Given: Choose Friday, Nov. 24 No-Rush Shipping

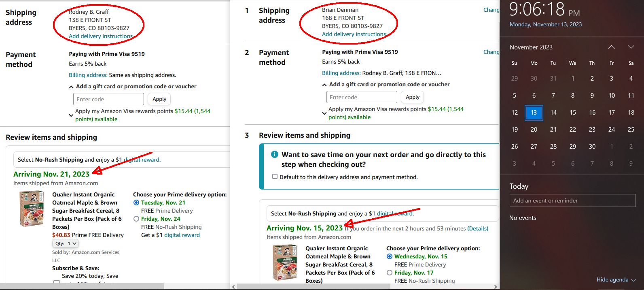Looking at the screenshot, I should click(136, 219).
